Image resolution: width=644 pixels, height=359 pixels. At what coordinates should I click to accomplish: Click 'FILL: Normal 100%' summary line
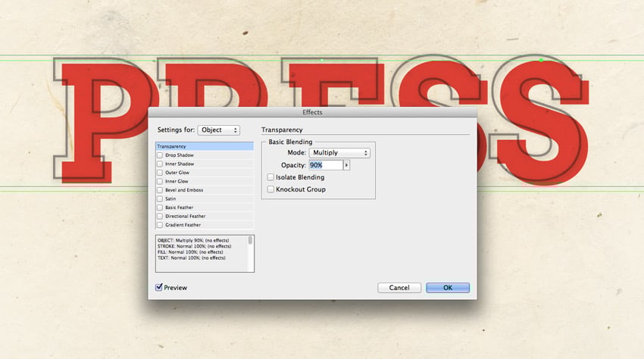[190, 251]
